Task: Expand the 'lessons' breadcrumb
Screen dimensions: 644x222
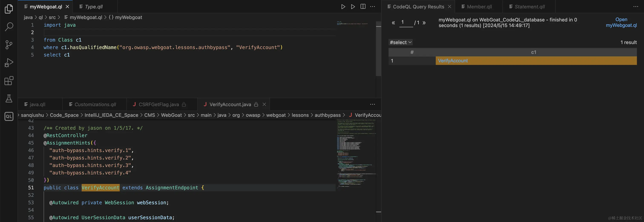Action: tap(300, 115)
